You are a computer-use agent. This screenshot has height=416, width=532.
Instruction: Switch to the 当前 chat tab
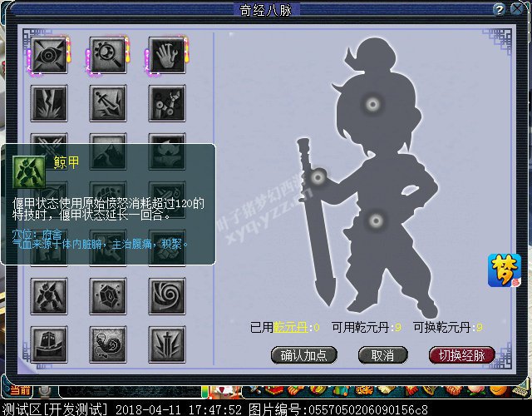coord(19,390)
